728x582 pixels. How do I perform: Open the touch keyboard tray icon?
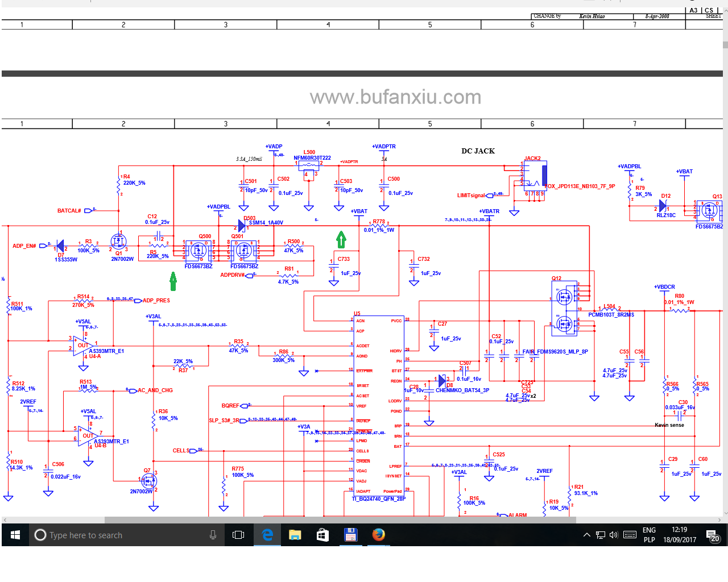coord(630,535)
